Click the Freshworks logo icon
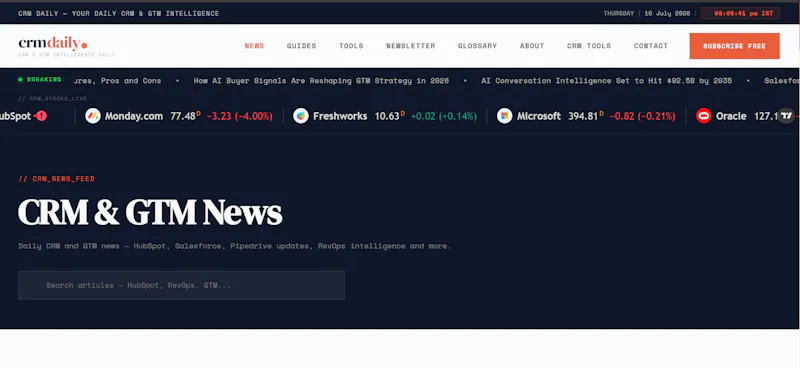 click(x=301, y=116)
